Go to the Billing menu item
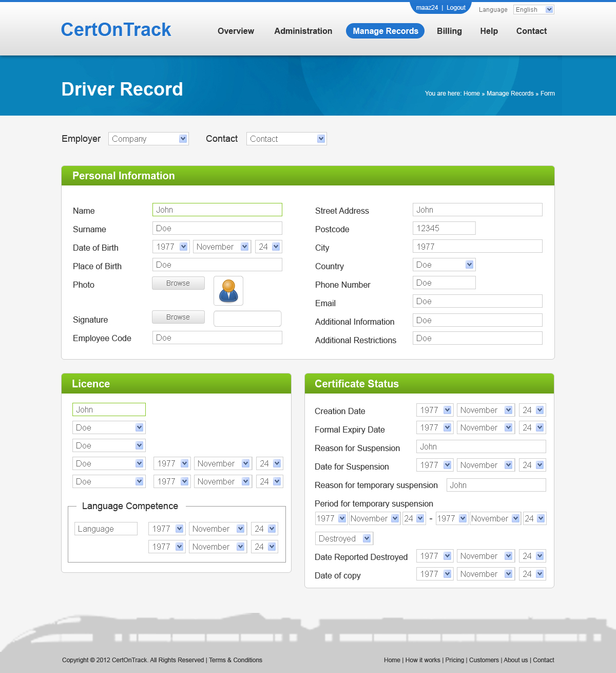 click(x=449, y=31)
